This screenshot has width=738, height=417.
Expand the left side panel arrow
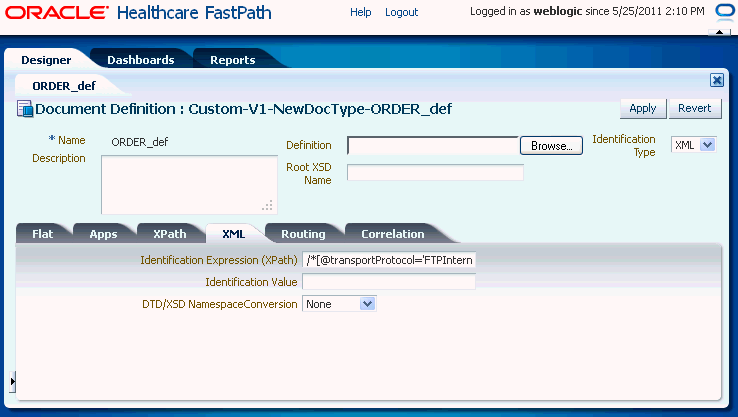click(x=13, y=381)
